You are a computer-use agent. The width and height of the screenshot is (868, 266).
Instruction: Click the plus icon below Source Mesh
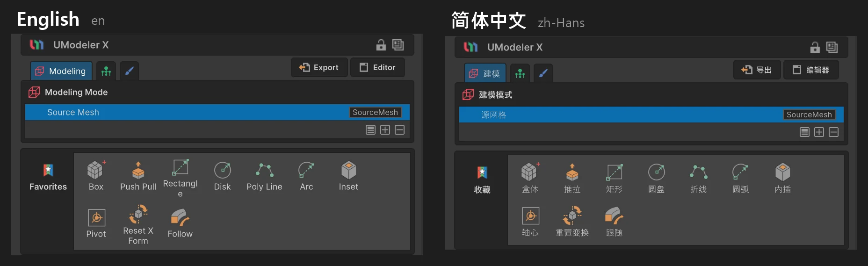pyautogui.click(x=385, y=130)
